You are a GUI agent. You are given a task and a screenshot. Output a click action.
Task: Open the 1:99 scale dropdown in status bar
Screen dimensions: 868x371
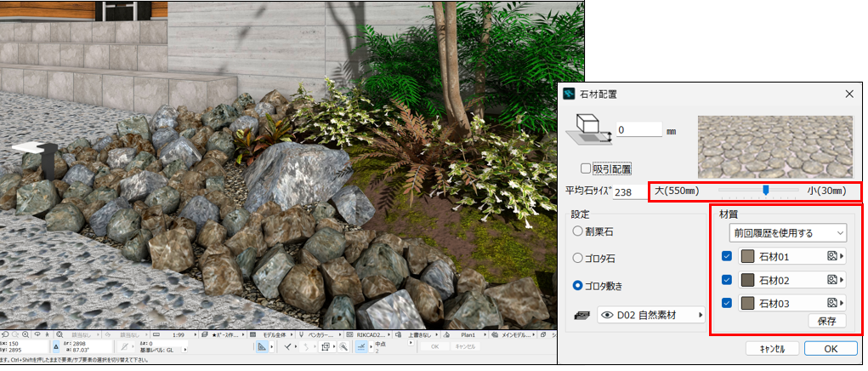tap(179, 335)
